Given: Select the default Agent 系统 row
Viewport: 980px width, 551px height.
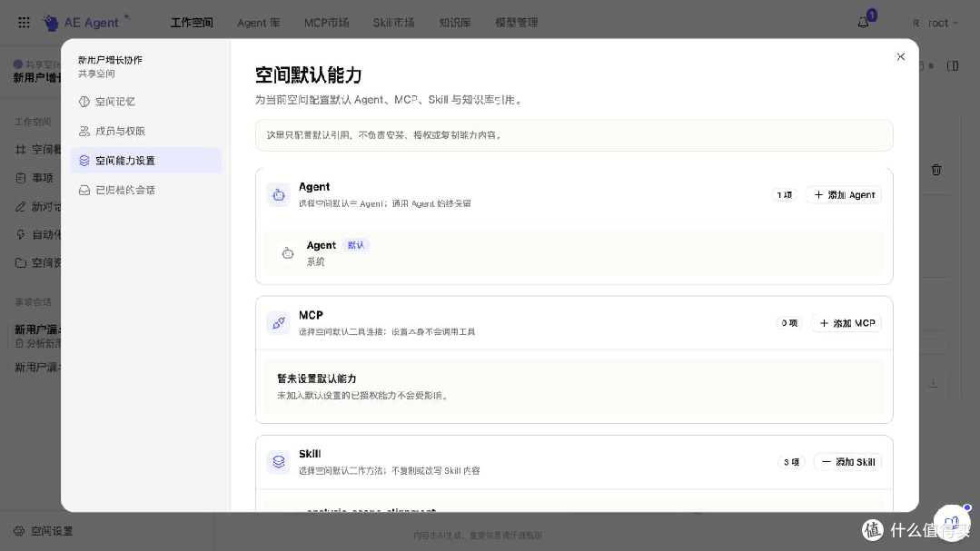Looking at the screenshot, I should pos(574,253).
